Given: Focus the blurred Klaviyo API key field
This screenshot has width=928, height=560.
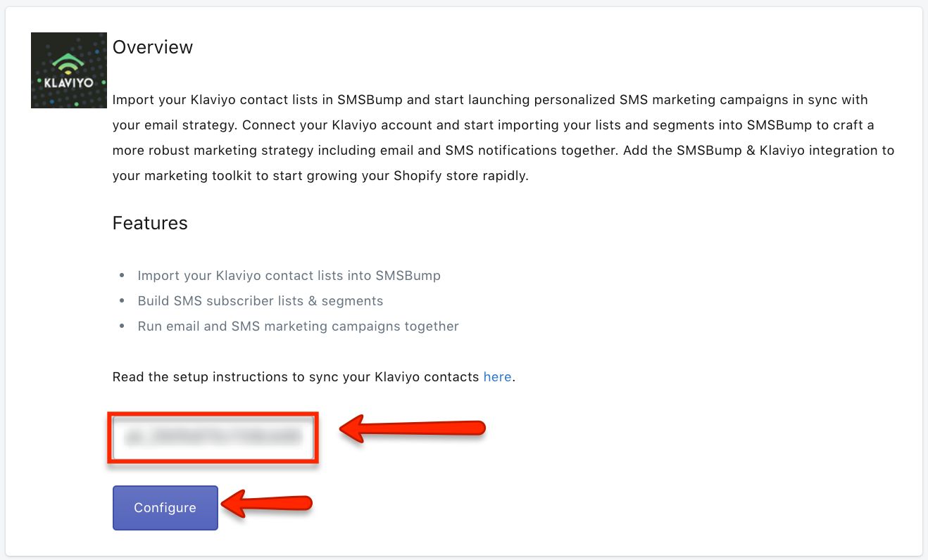Looking at the screenshot, I should coord(213,438).
